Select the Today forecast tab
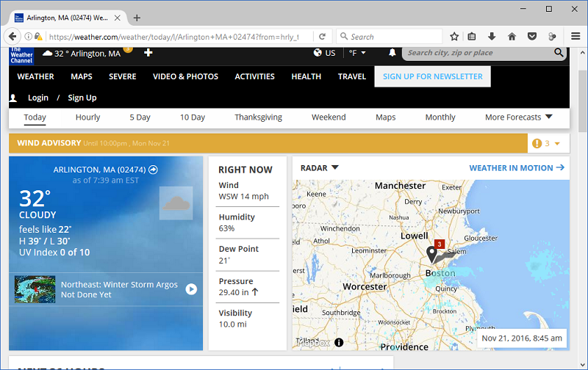Viewport: 588px width, 370px height. pyautogui.click(x=35, y=117)
